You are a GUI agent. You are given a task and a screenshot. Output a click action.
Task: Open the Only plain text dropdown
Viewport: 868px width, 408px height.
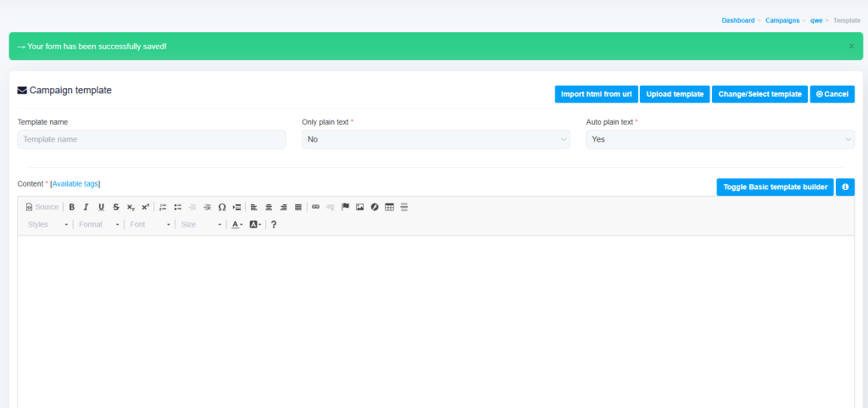coord(436,139)
